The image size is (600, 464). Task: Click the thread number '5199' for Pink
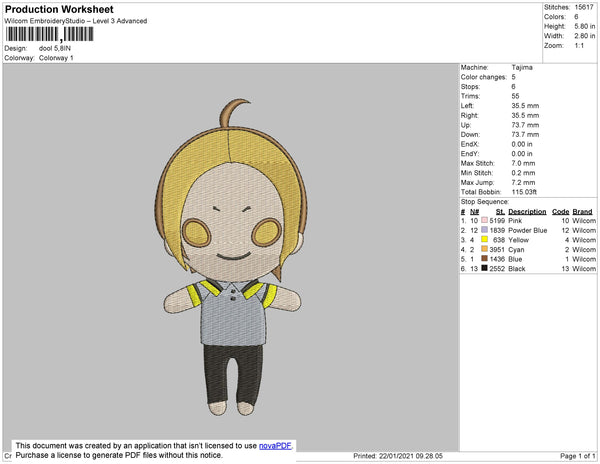(x=497, y=221)
